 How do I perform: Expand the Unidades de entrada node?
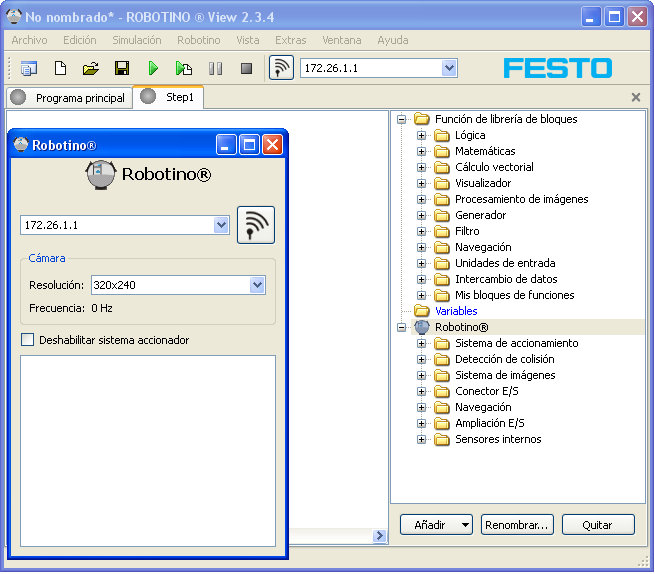click(x=421, y=263)
